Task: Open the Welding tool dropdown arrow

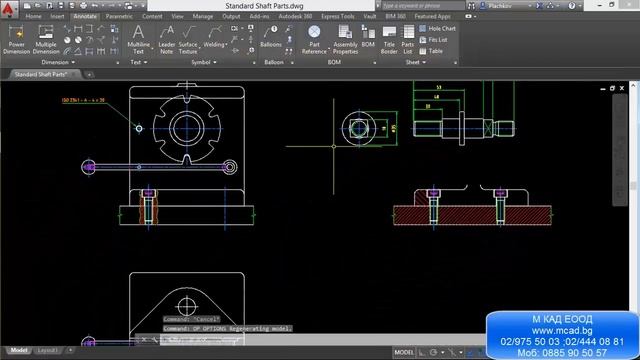Action: [x=226, y=44]
